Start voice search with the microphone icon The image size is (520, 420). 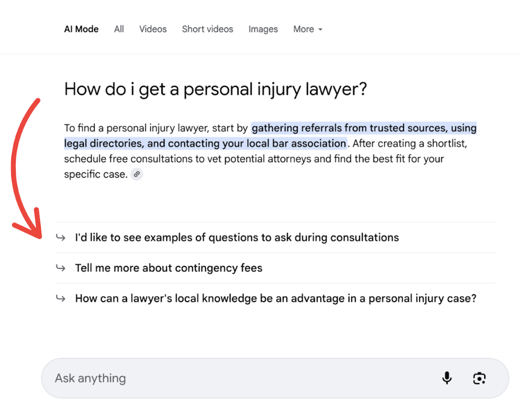point(447,378)
